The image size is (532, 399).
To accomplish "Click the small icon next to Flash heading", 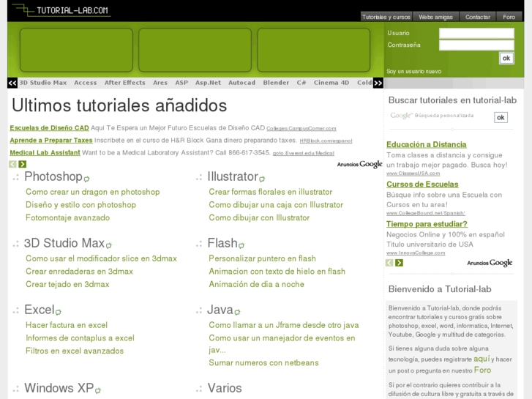I will click(x=241, y=245).
